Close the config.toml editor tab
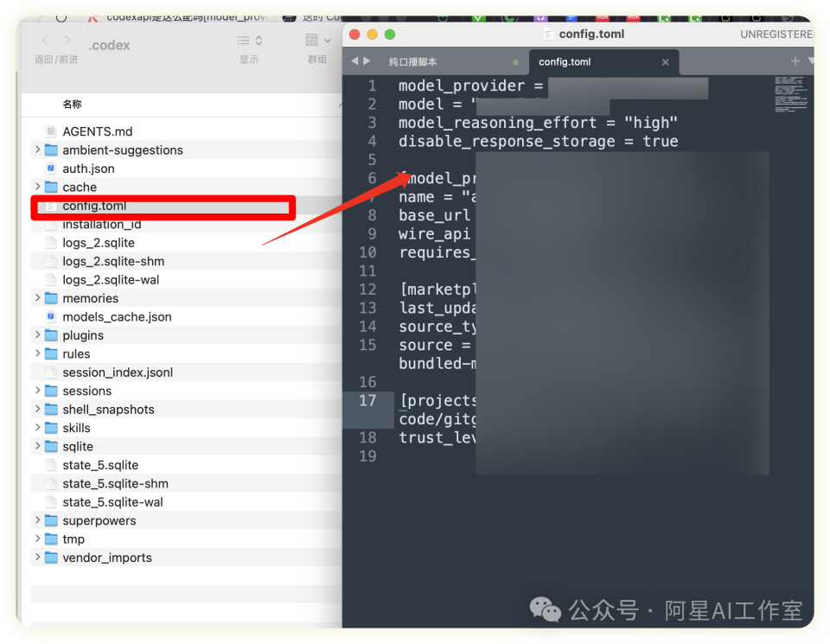The width and height of the screenshot is (830, 644). [x=666, y=62]
